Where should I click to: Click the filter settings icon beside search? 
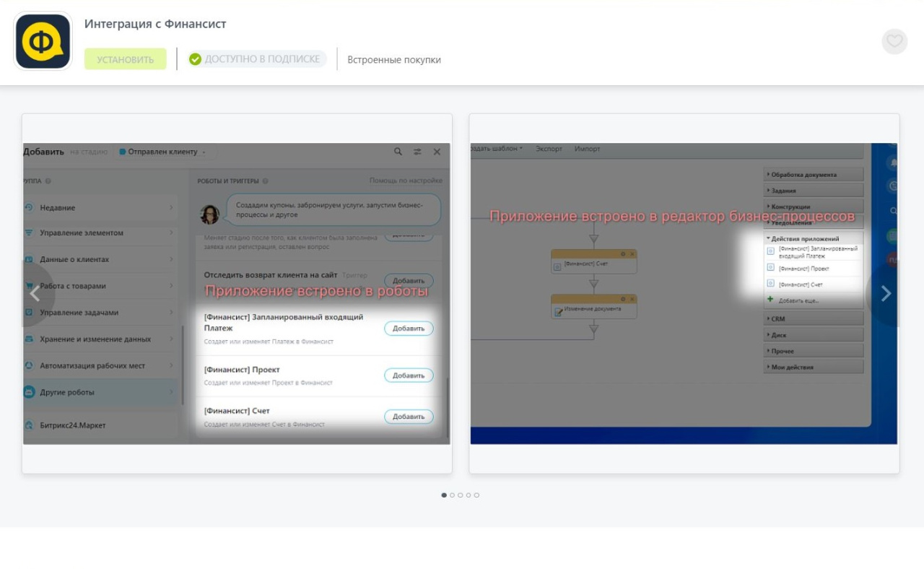tap(417, 152)
